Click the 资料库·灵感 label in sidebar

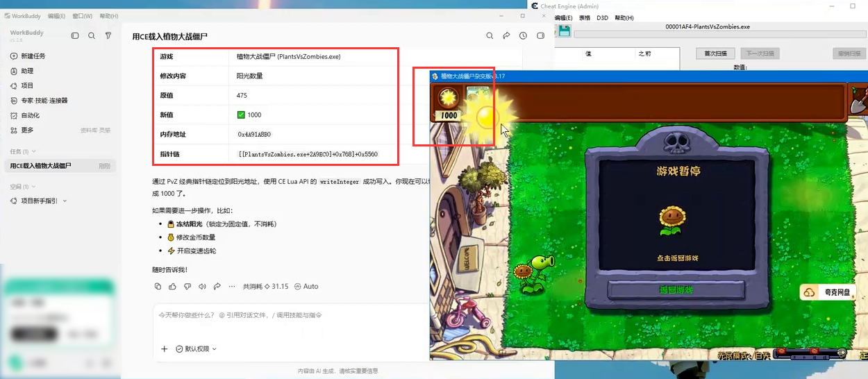click(x=95, y=130)
